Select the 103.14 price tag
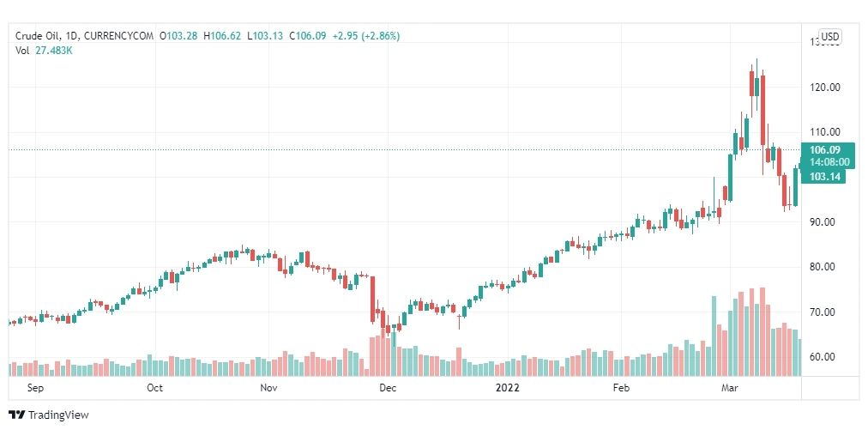 coord(824,177)
